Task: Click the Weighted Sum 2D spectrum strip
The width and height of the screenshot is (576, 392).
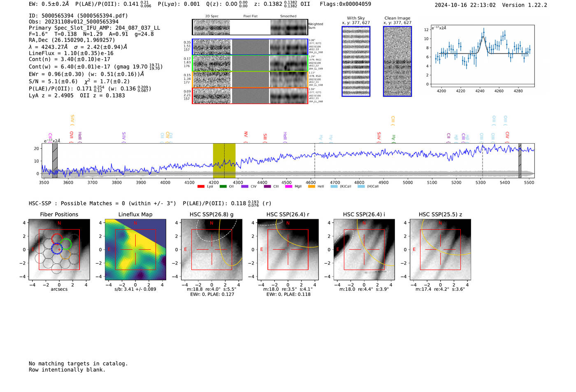Action: (x=250, y=27)
